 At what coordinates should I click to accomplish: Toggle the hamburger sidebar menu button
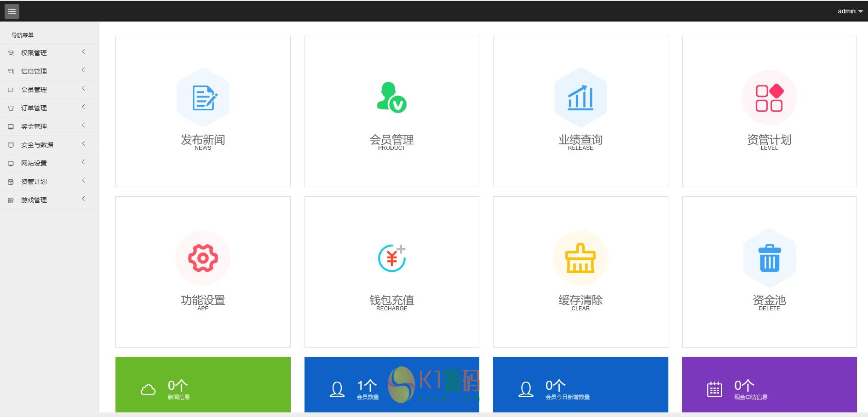pos(12,11)
